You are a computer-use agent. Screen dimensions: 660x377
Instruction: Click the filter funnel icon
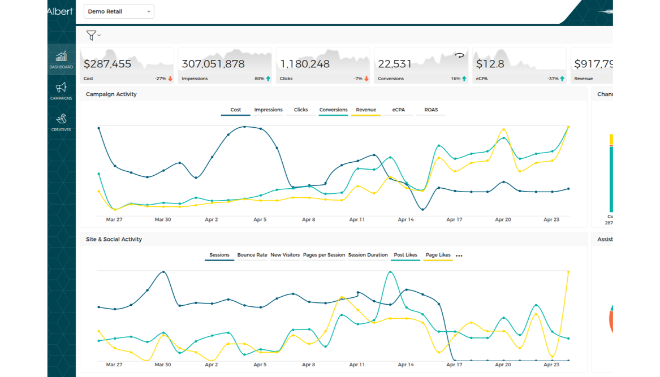pos(91,35)
